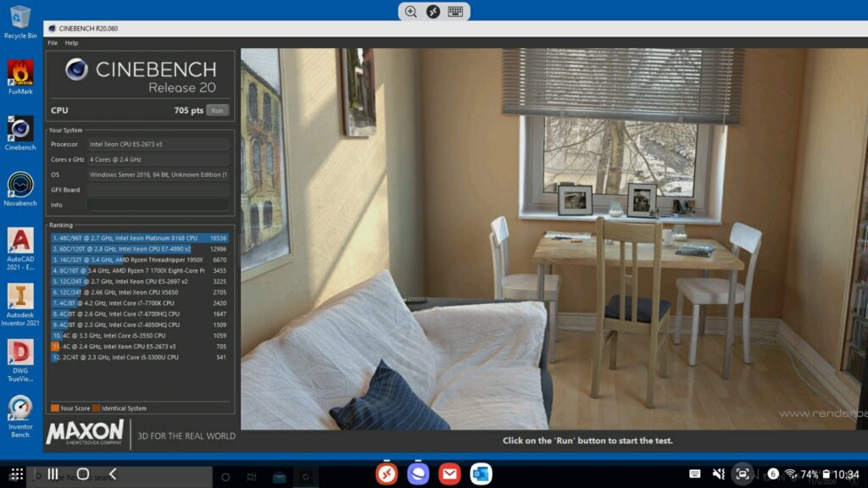Select ranking row 3, Ryzen Threadripper 1950X
The height and width of the screenshot is (488, 868).
[x=140, y=259]
